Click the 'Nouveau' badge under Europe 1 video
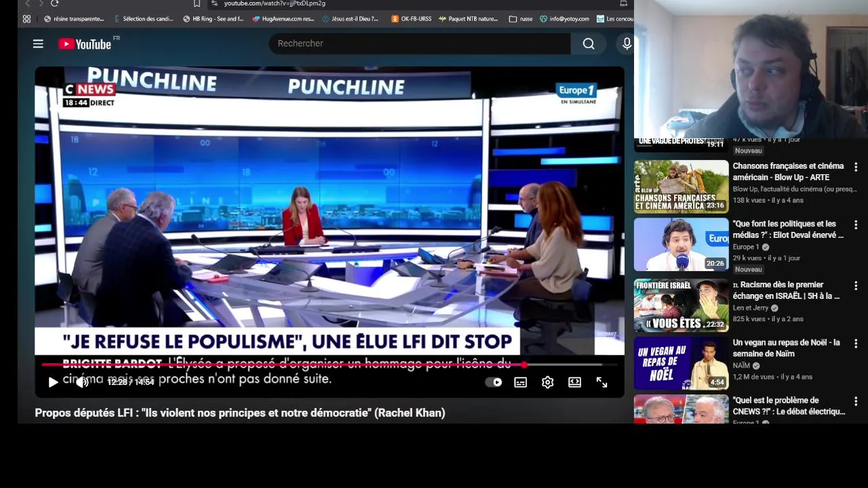The width and height of the screenshot is (868, 488). pyautogui.click(x=748, y=269)
